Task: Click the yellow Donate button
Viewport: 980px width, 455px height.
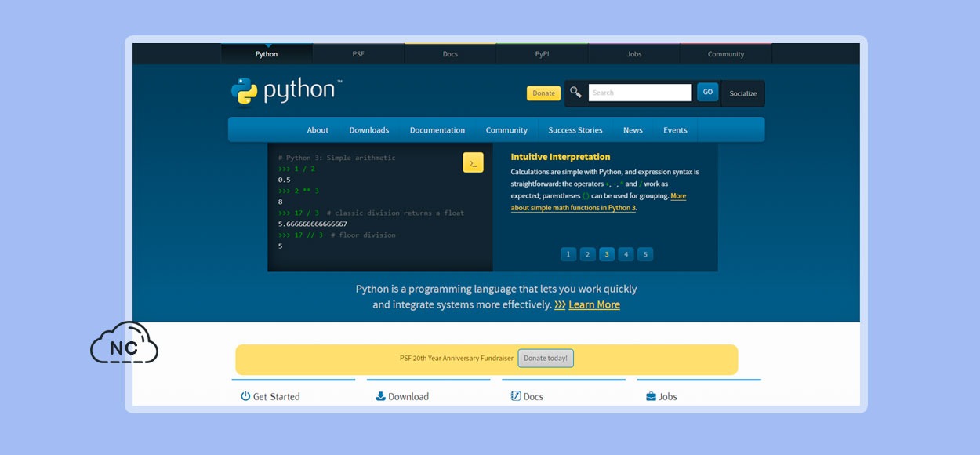Action: pos(543,93)
